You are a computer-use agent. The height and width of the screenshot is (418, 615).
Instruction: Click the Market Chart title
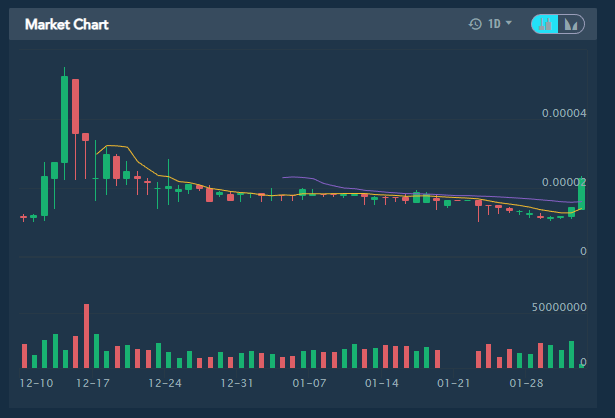pos(67,24)
